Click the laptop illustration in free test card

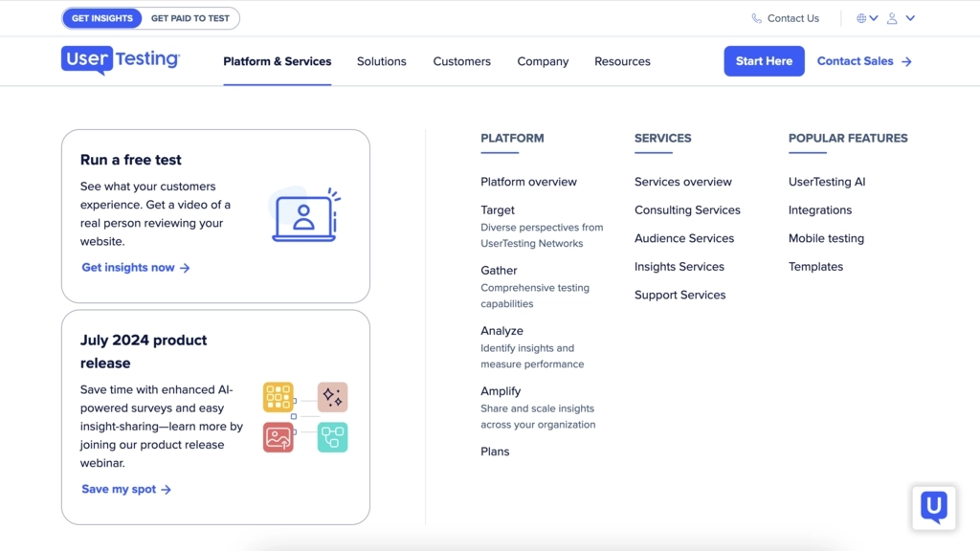(x=305, y=215)
